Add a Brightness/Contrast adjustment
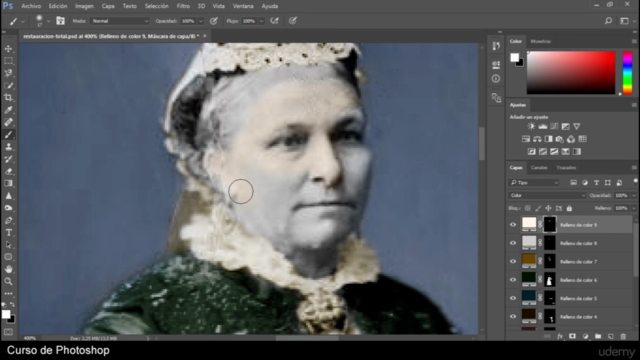This screenshot has height=360, width=640. 531,127
